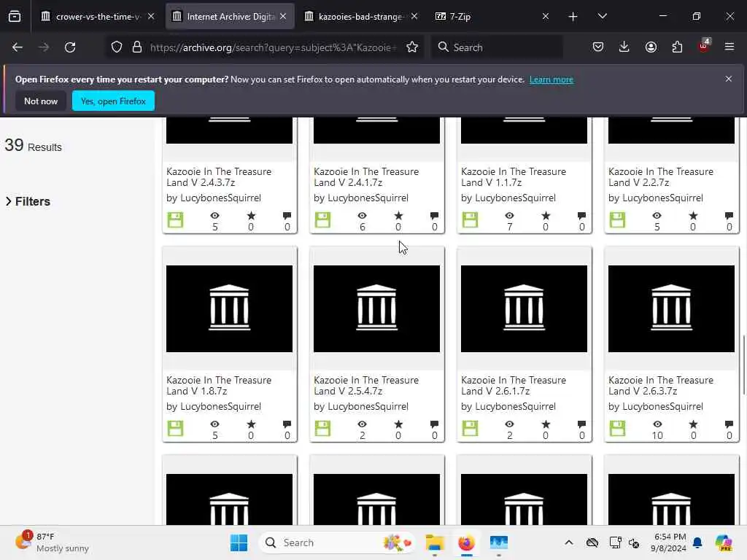This screenshot has height=560, width=747.
Task: Click the software floppy icon on V 2.5.4.7z
Action: click(322, 429)
